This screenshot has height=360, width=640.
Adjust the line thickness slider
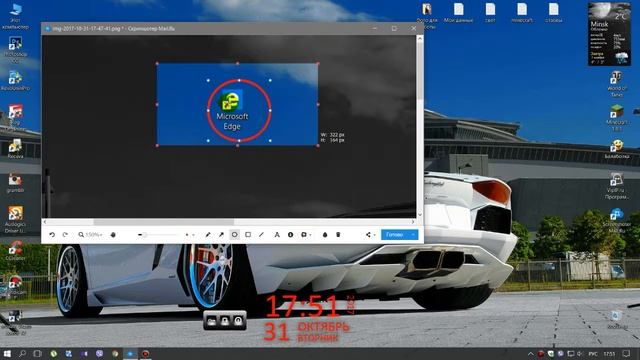[159, 235]
